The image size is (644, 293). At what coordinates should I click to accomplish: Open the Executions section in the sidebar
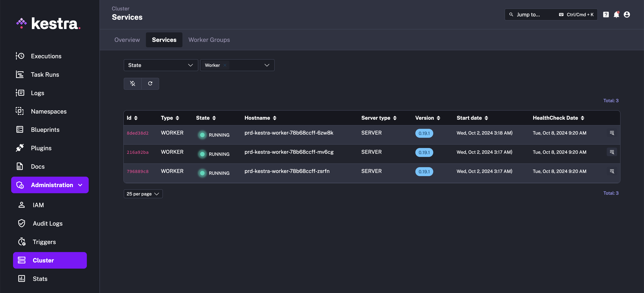(46, 56)
